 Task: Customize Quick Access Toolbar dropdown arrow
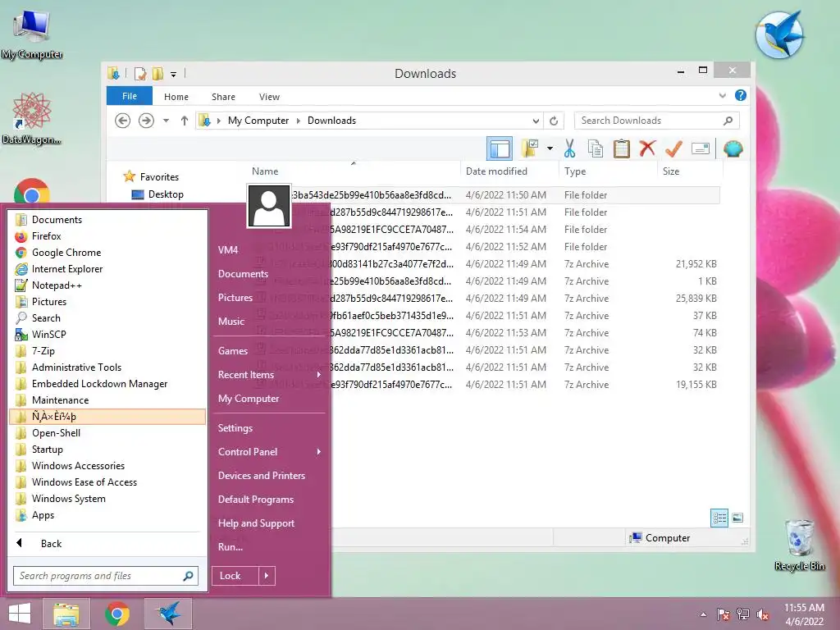pyautogui.click(x=174, y=74)
